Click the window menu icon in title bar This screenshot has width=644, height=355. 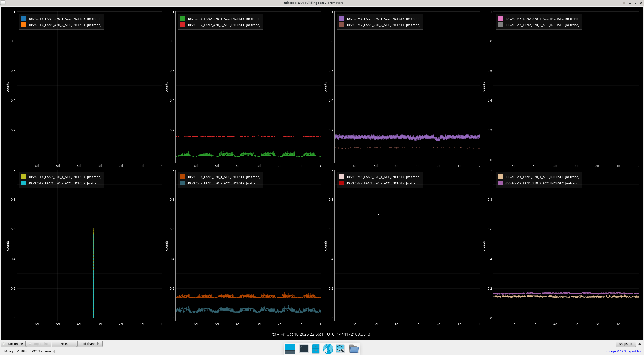(3, 3)
